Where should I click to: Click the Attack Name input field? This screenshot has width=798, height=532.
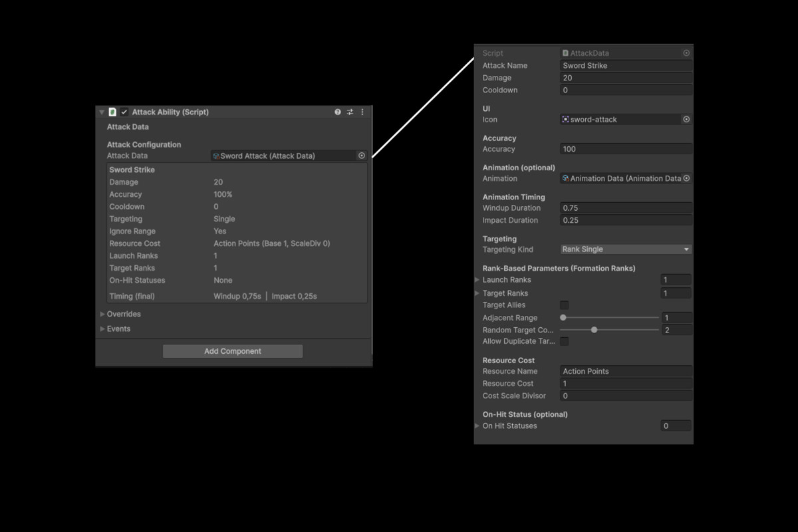point(625,65)
